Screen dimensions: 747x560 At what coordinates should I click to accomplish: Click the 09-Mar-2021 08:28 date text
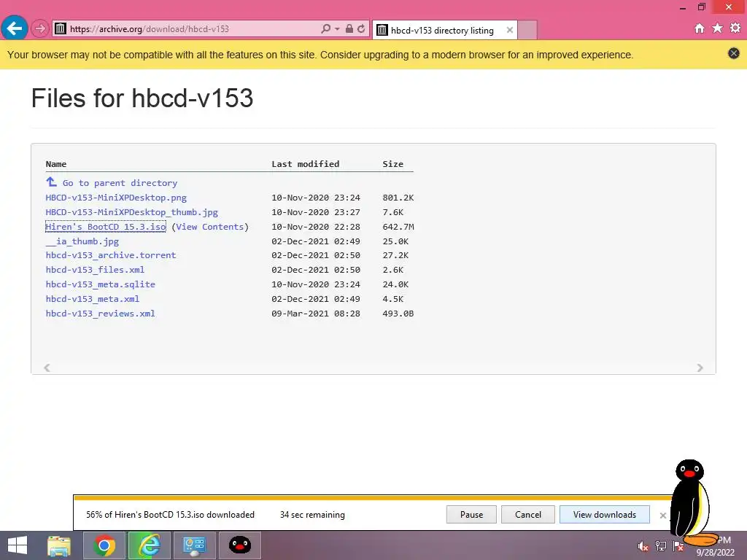316,314
